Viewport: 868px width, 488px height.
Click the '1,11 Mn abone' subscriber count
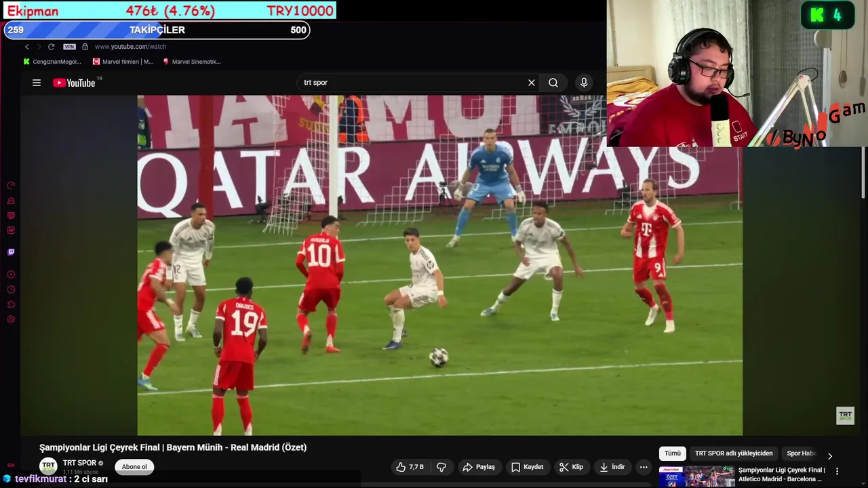81,472
